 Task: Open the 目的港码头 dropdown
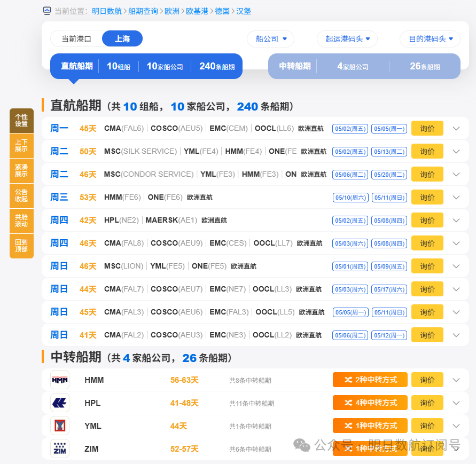click(x=430, y=39)
